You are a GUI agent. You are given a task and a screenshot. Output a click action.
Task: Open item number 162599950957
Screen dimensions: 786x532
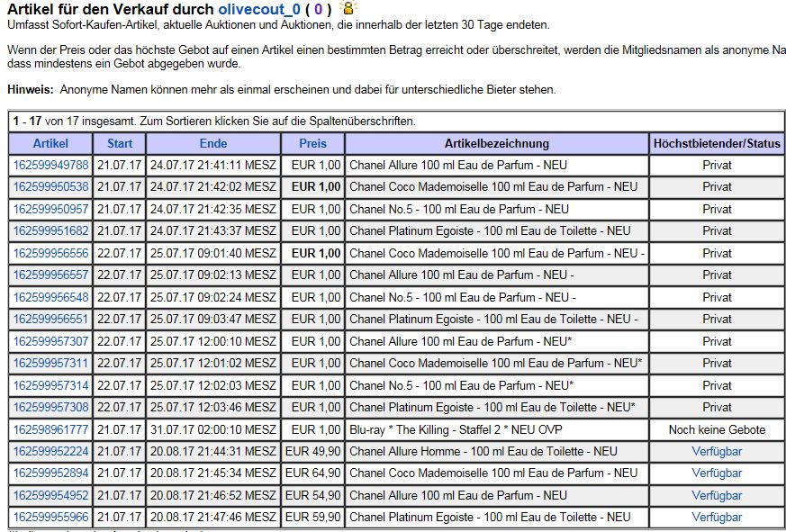coord(50,209)
